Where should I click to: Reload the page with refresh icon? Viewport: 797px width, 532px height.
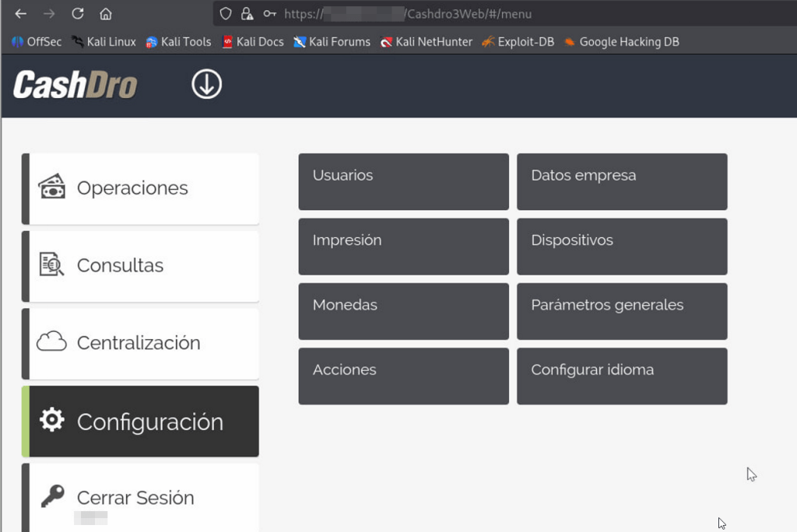pyautogui.click(x=77, y=14)
